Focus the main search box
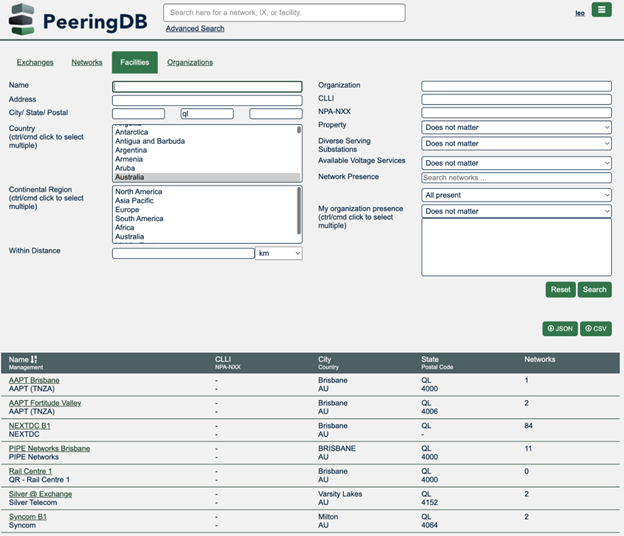 pyautogui.click(x=284, y=13)
